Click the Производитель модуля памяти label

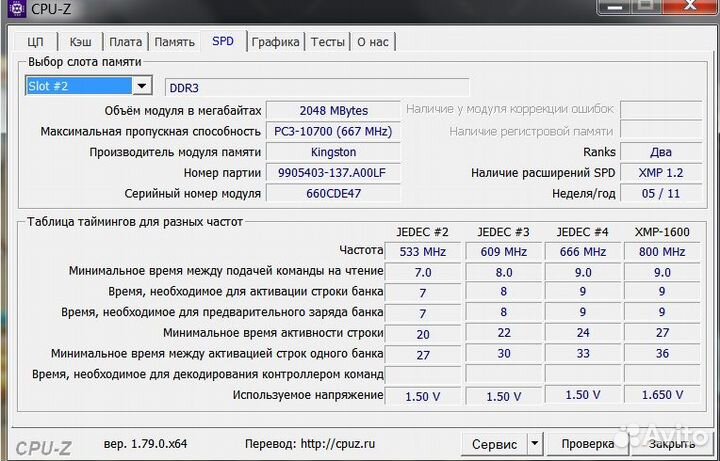click(x=175, y=152)
